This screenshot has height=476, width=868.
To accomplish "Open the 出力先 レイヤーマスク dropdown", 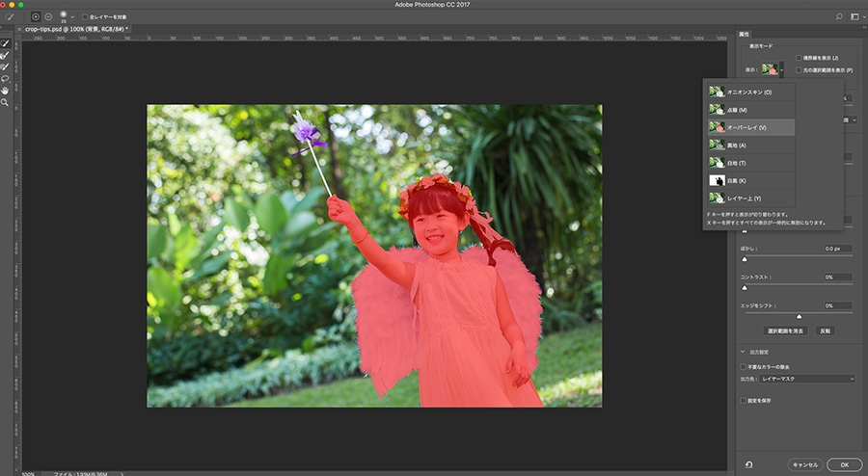I will [807, 380].
